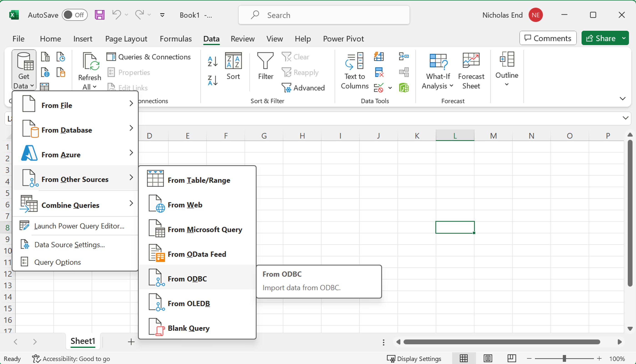The width and height of the screenshot is (636, 364).
Task: Click Sort A to Z icon
Action: (x=212, y=61)
